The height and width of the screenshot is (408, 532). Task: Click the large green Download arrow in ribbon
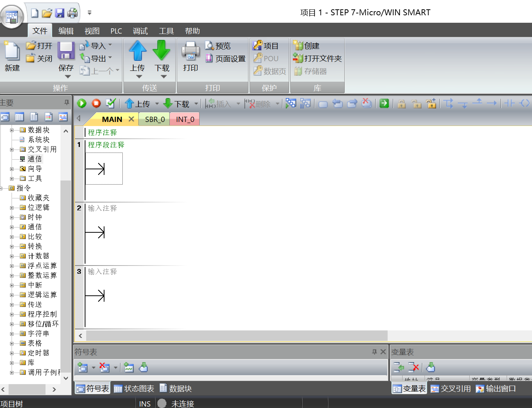pos(162,51)
